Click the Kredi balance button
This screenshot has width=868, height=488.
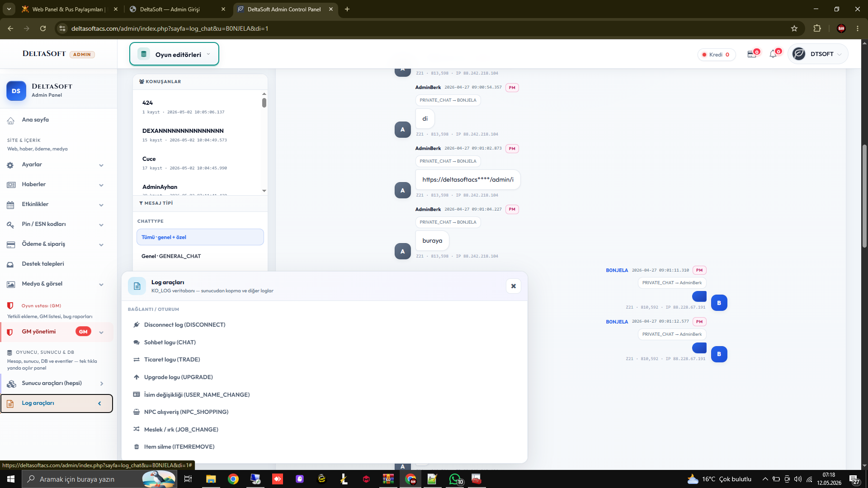pos(717,55)
